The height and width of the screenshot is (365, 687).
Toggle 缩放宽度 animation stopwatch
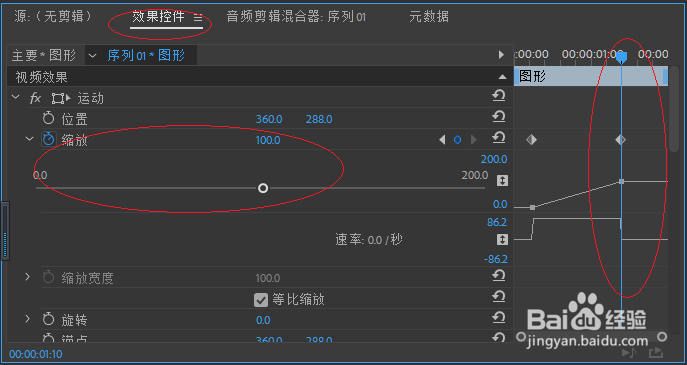point(48,277)
